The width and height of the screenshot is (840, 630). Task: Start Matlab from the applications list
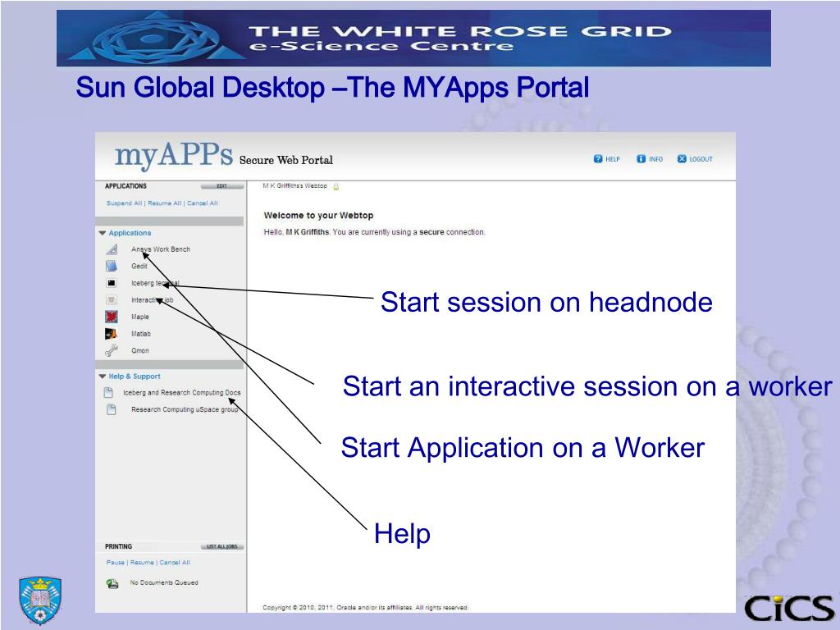coord(141,334)
